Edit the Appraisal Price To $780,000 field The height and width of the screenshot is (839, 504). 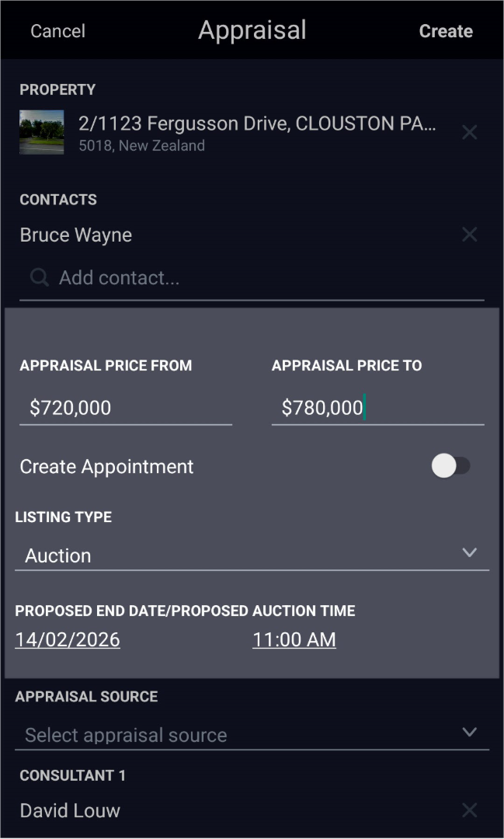377,409
